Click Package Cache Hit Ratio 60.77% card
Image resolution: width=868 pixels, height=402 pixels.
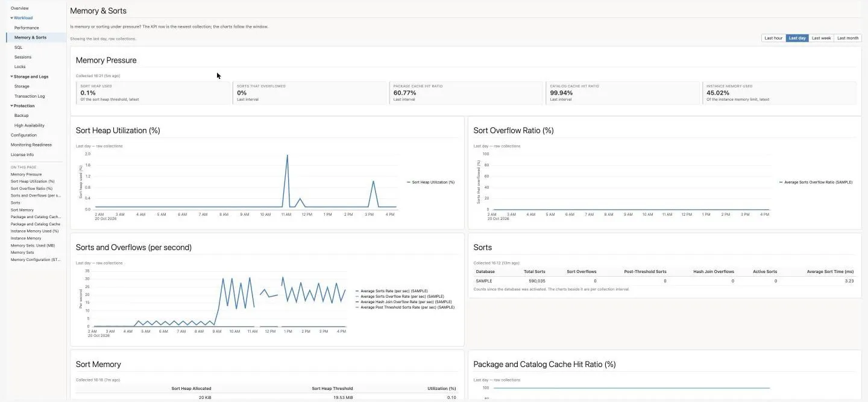[x=467, y=93]
